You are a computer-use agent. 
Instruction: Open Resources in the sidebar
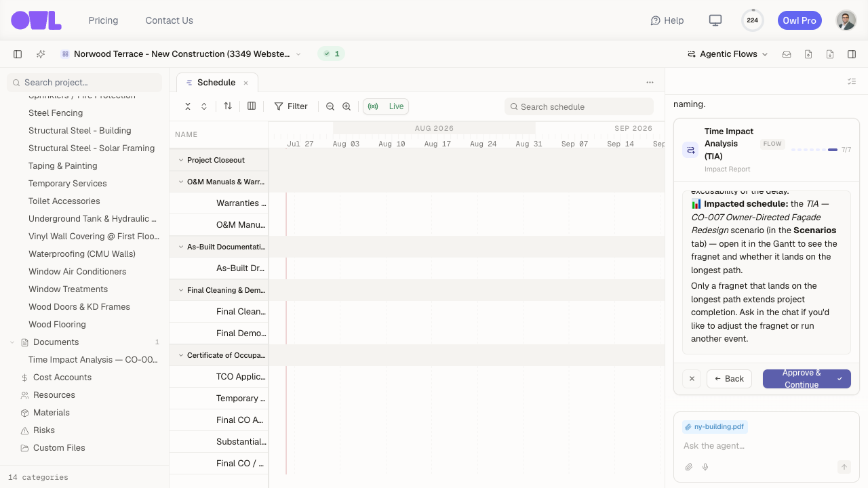54,395
